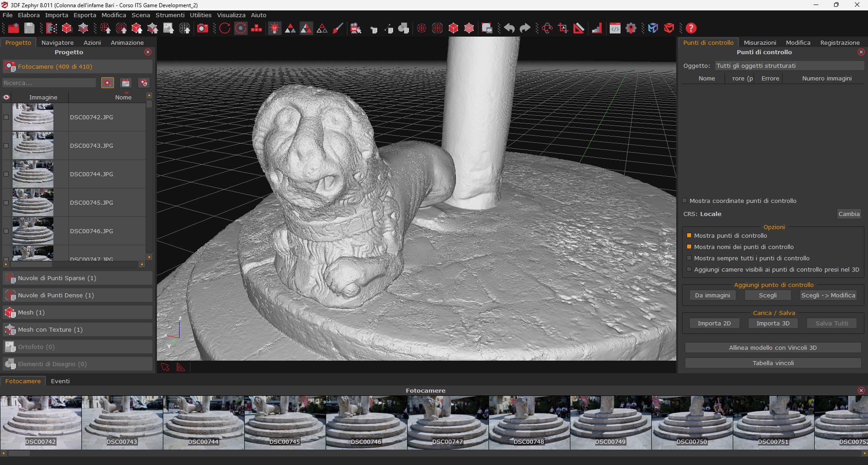Click the red camera screenshot icon
Image resolution: width=868 pixels, height=465 pixels.
click(x=203, y=28)
